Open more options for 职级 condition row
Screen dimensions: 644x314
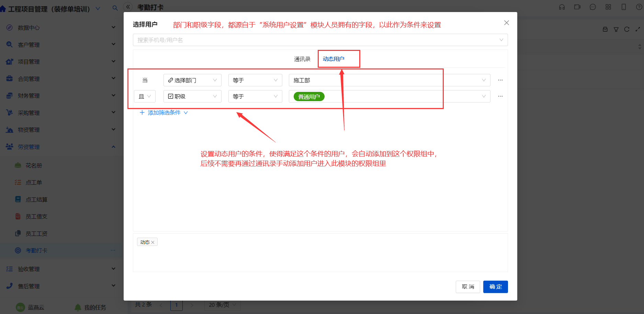500,96
